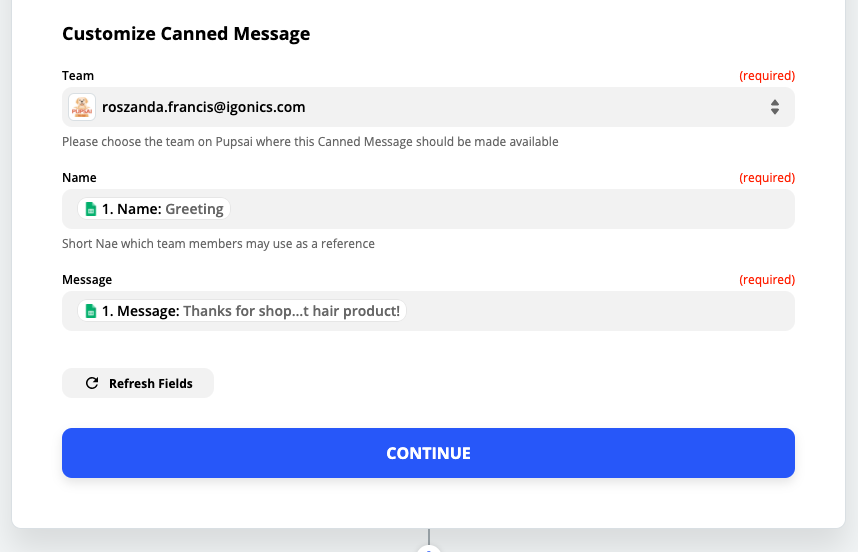Click the Message field label
Image resolution: width=858 pixels, height=552 pixels.
point(87,280)
